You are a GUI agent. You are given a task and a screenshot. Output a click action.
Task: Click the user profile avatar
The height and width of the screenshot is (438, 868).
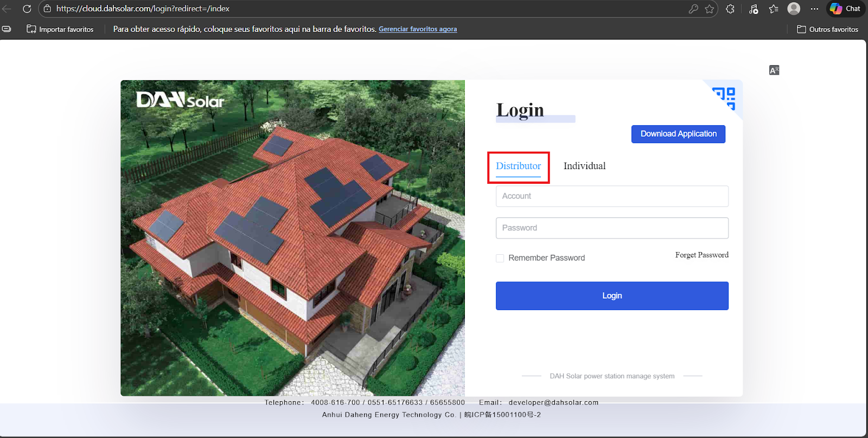[794, 9]
